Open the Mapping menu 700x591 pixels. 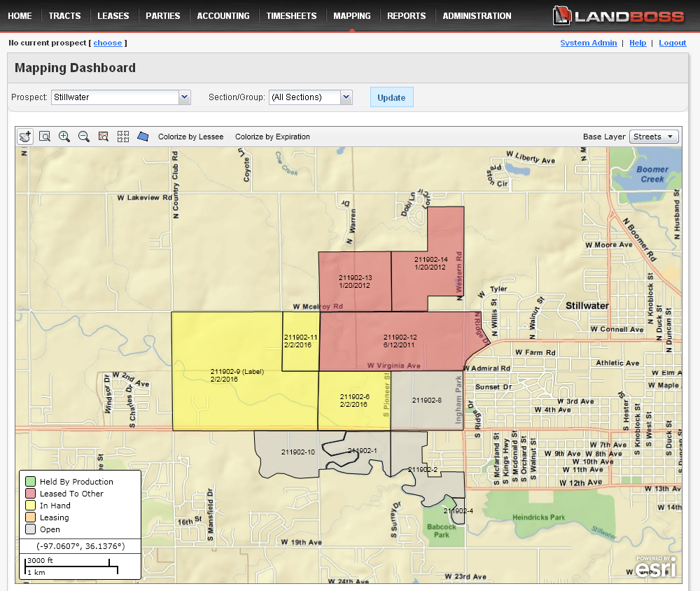[x=352, y=16]
